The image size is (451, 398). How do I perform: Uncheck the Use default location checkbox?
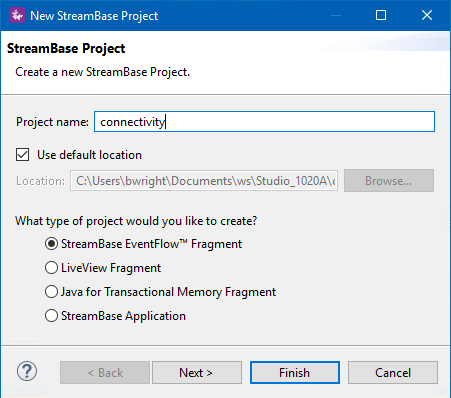pyautogui.click(x=22, y=155)
